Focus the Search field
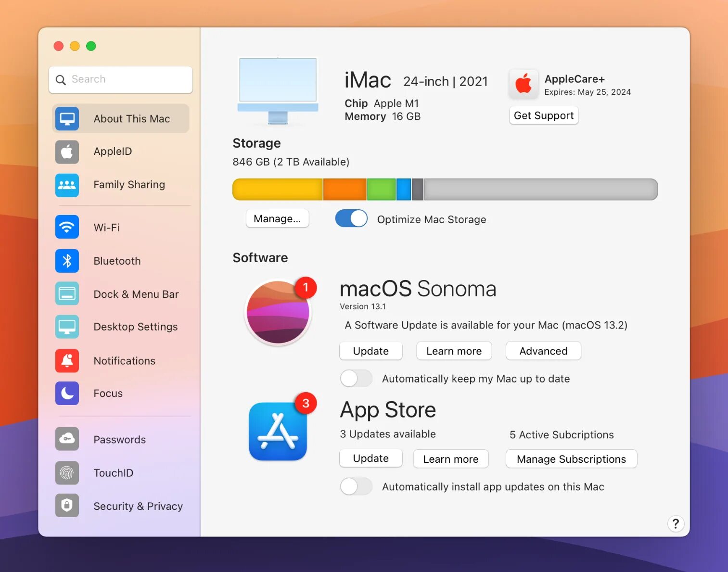The height and width of the screenshot is (572, 728). pyautogui.click(x=121, y=79)
